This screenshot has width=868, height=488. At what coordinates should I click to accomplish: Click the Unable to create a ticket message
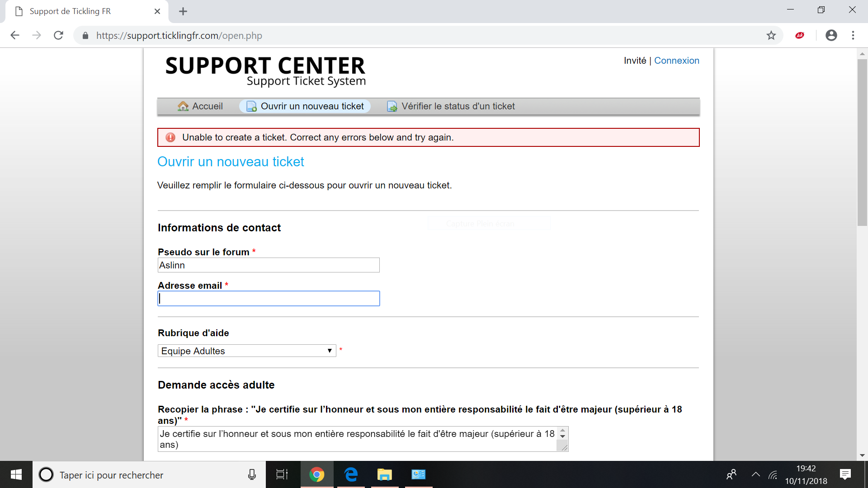(x=318, y=137)
